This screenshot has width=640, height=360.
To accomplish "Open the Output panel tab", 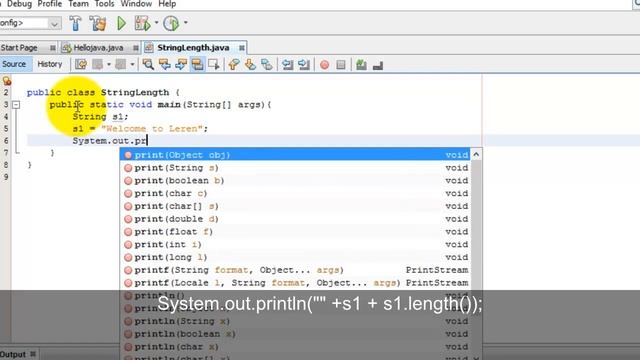I will 13,354.
